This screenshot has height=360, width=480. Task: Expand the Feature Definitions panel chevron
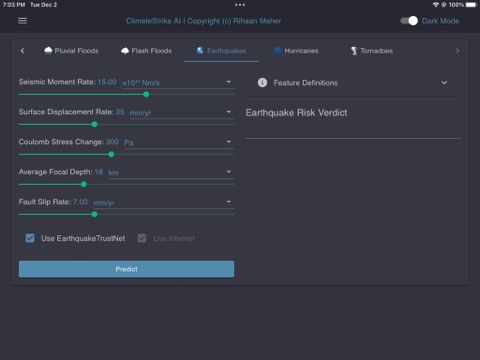coord(444,83)
